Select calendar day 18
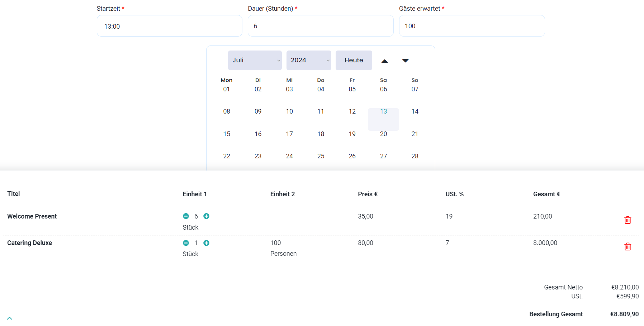The image size is (644, 326). (x=321, y=134)
